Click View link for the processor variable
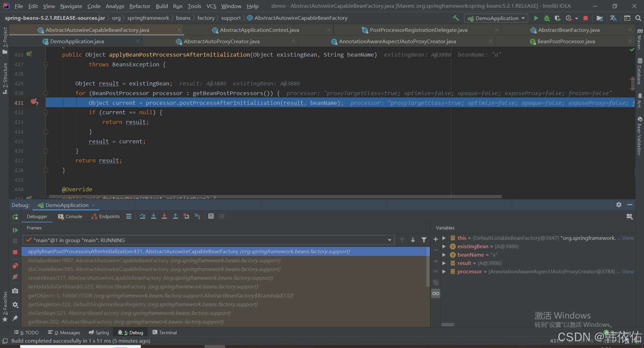Screen dimensions: 644x348 pos(628,272)
